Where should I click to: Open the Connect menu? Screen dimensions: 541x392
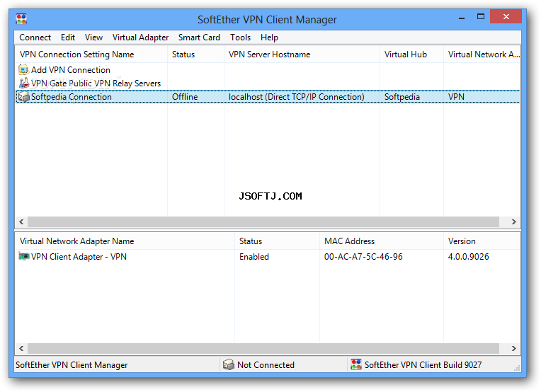click(x=35, y=38)
